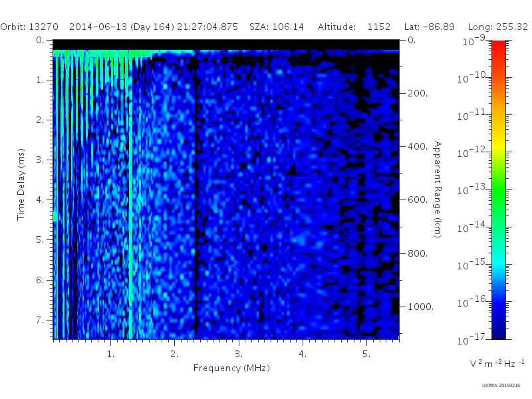532x399 pixels.
Task: Click the '5.' tick label on frequency axis
Action: pos(366,354)
